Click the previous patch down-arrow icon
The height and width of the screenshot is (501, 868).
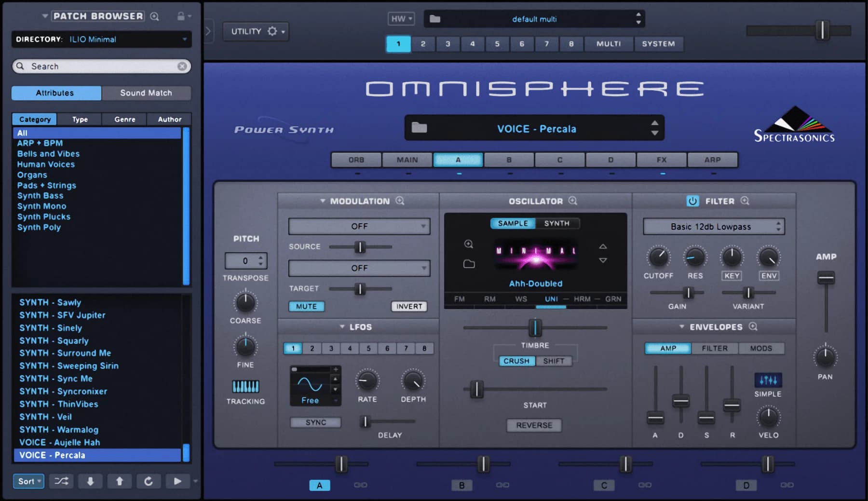tap(90, 481)
